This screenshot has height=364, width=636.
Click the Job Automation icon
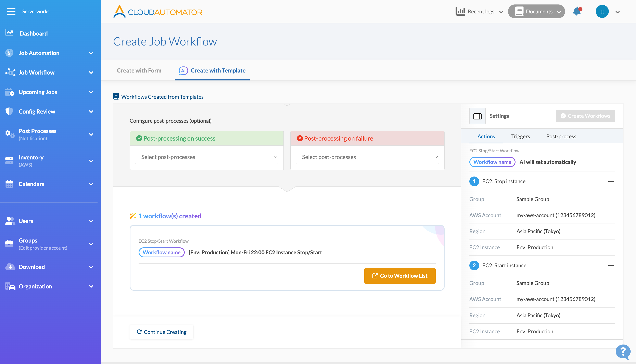coord(10,53)
